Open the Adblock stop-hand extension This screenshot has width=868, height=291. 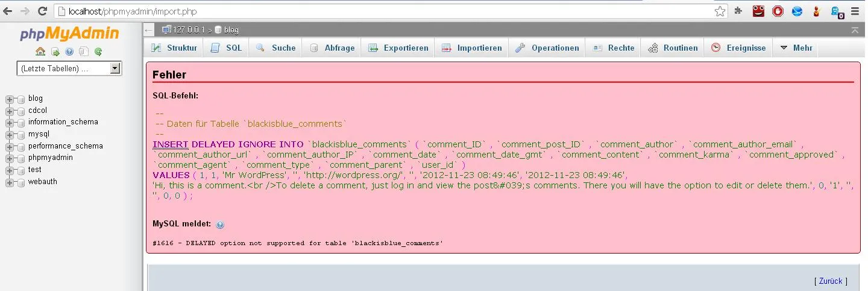(778, 11)
